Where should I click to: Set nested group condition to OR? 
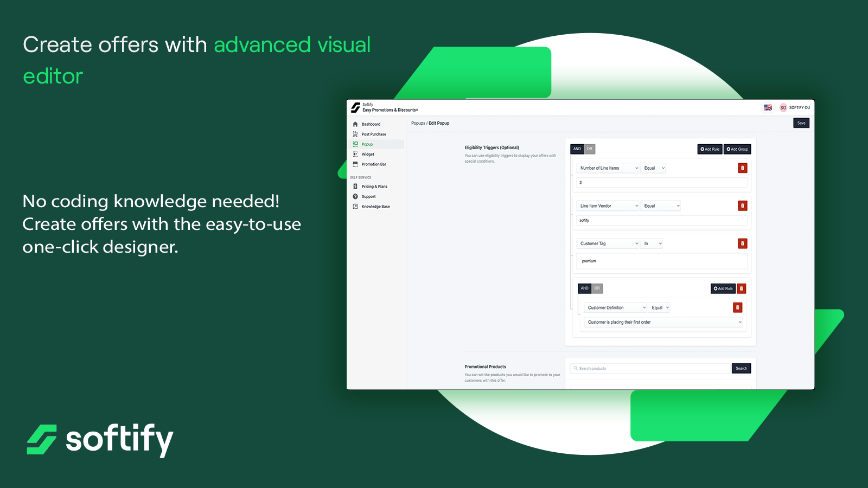597,288
